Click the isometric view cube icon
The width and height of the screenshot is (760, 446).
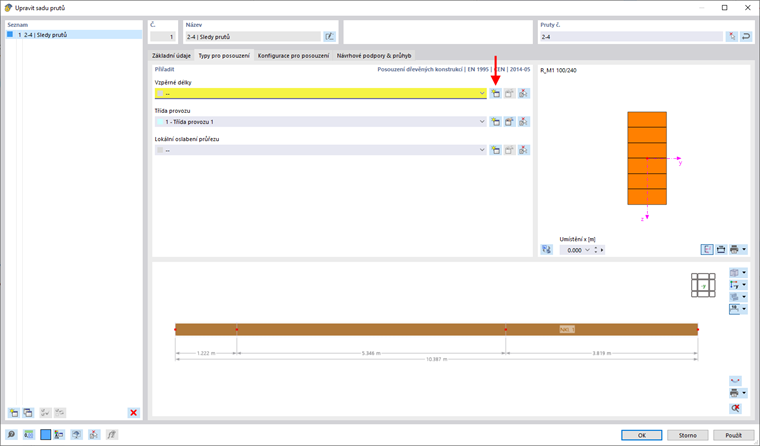[734, 272]
